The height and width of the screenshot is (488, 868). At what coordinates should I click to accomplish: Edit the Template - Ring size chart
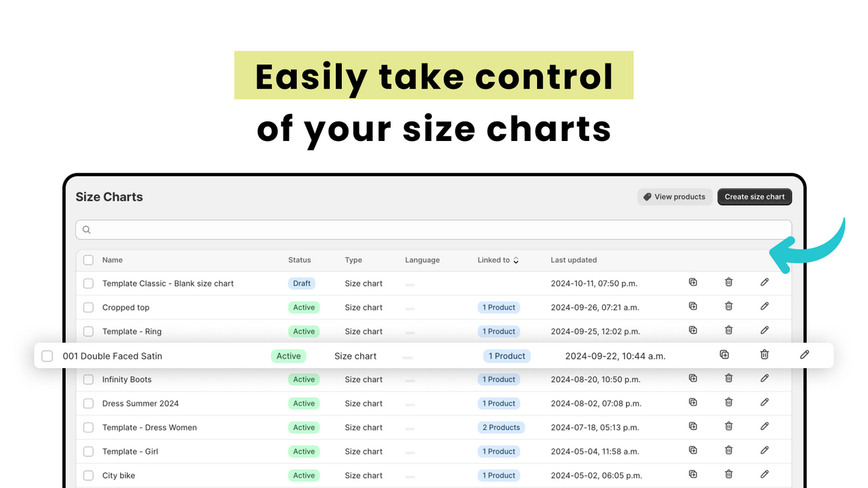764,330
